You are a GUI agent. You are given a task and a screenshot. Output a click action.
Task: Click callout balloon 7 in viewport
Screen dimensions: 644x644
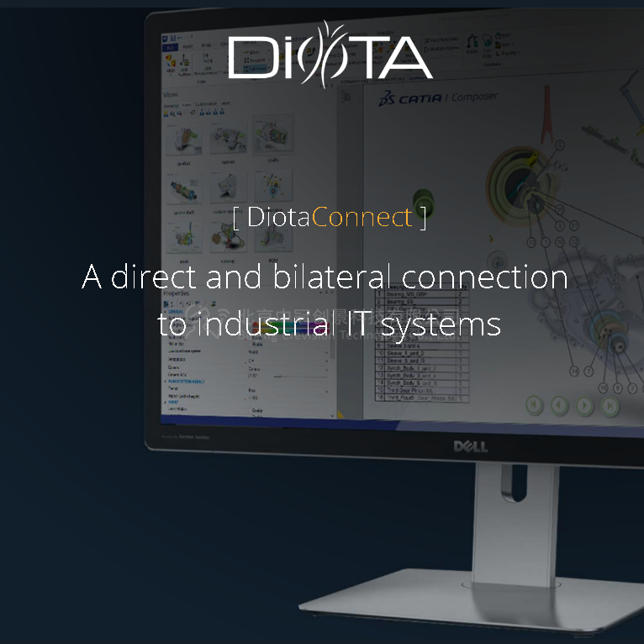589,372
